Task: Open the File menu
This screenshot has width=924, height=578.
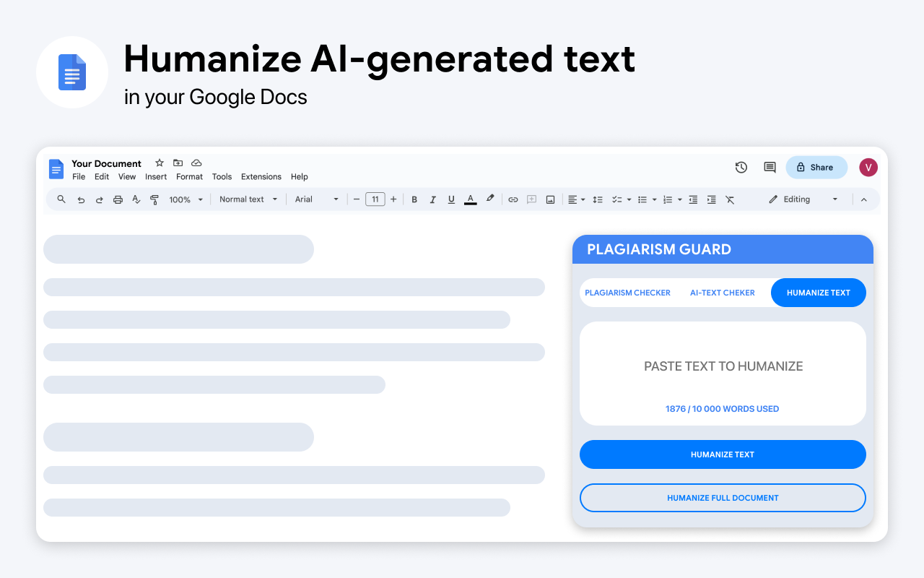Action: pos(79,177)
